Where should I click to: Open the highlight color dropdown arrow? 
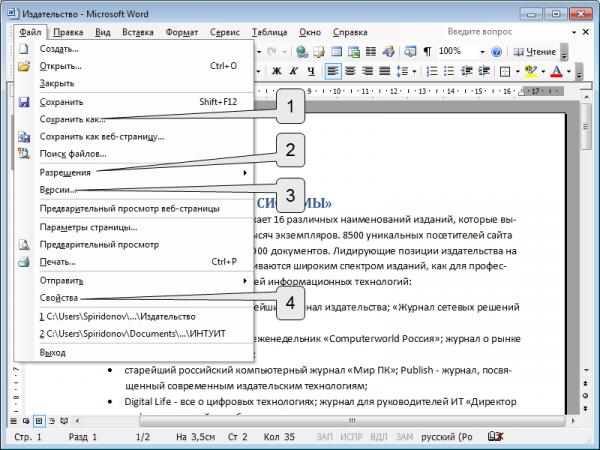pyautogui.click(x=543, y=72)
